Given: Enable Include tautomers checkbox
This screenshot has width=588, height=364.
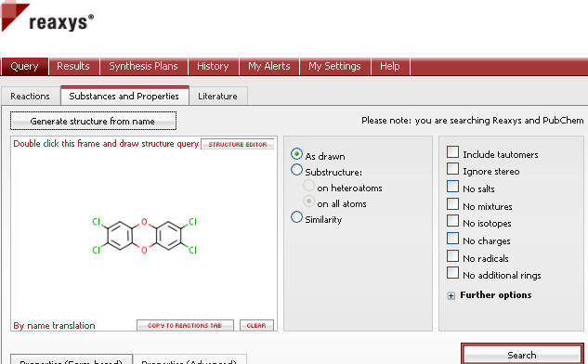Looking at the screenshot, I should [452, 152].
